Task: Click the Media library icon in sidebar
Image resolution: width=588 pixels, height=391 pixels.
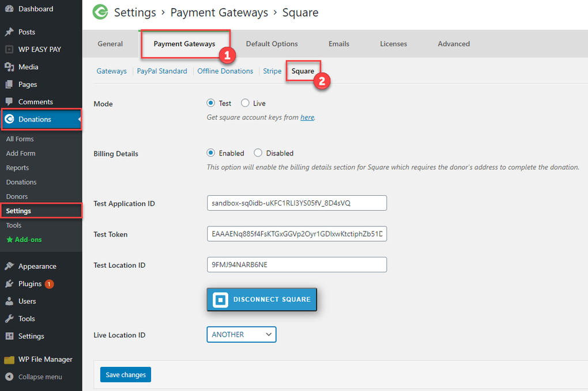Action: (x=8, y=67)
